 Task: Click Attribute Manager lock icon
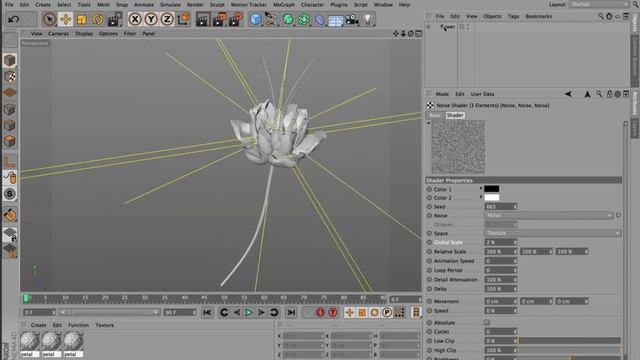pyautogui.click(x=609, y=94)
